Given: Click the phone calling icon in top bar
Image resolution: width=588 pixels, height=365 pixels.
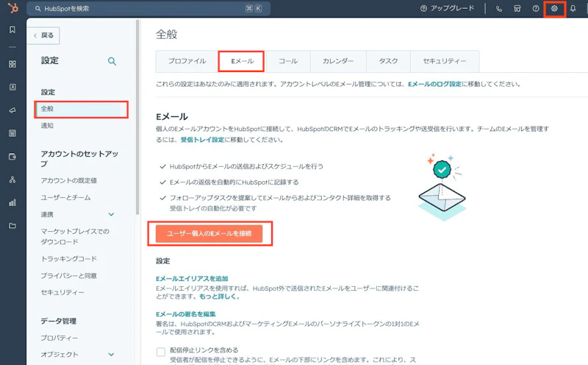Looking at the screenshot, I should pyautogui.click(x=499, y=9).
